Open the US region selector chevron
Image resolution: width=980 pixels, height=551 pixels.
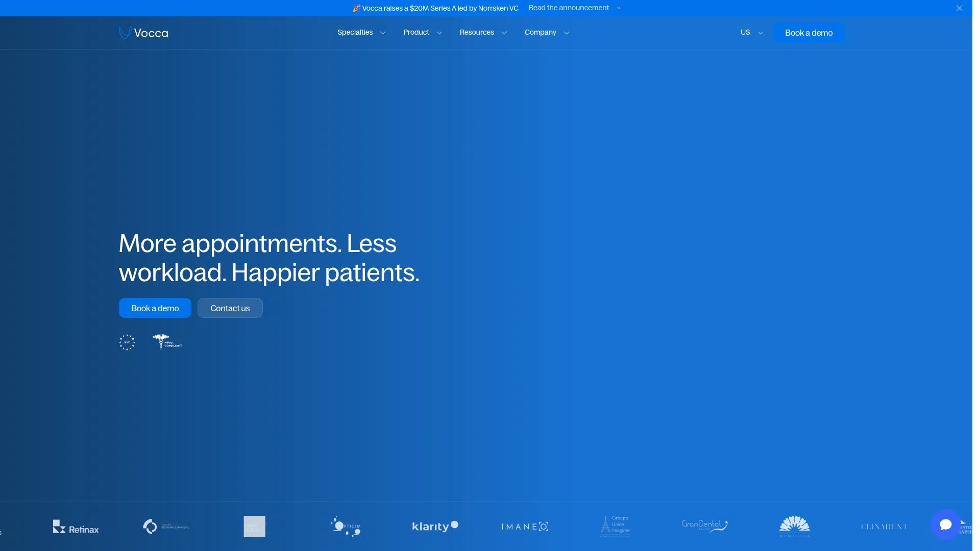click(x=761, y=33)
